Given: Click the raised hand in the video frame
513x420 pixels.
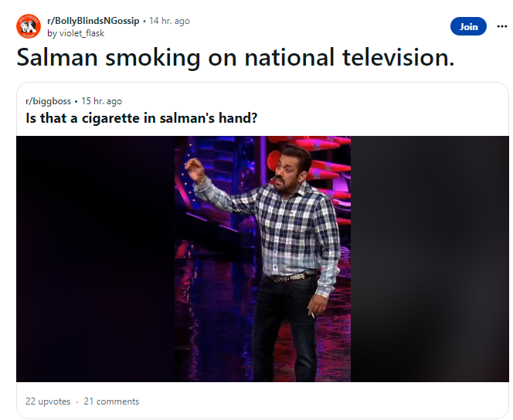Looking at the screenshot, I should (x=193, y=166).
